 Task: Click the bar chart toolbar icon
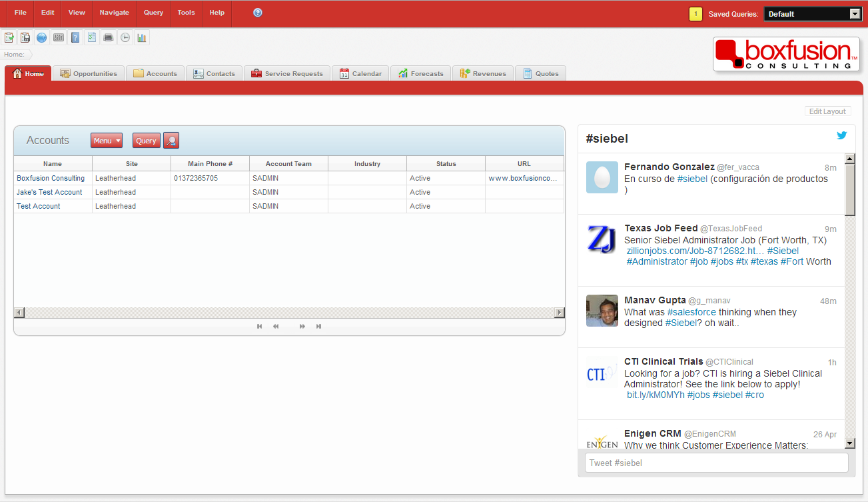click(141, 37)
